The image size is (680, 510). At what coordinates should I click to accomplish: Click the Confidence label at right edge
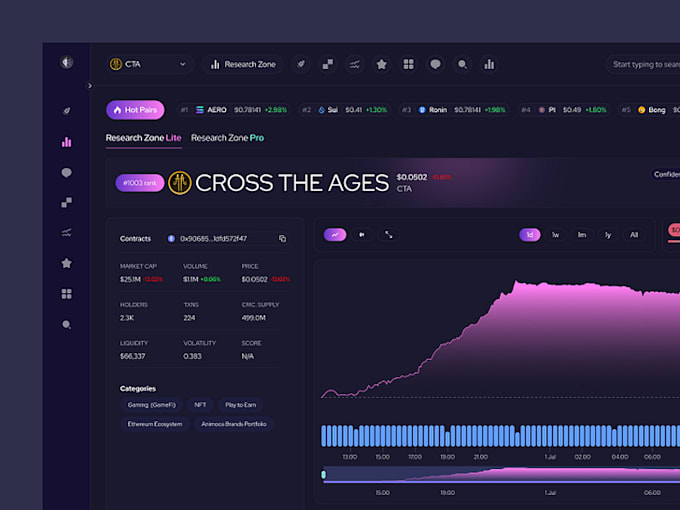click(667, 174)
